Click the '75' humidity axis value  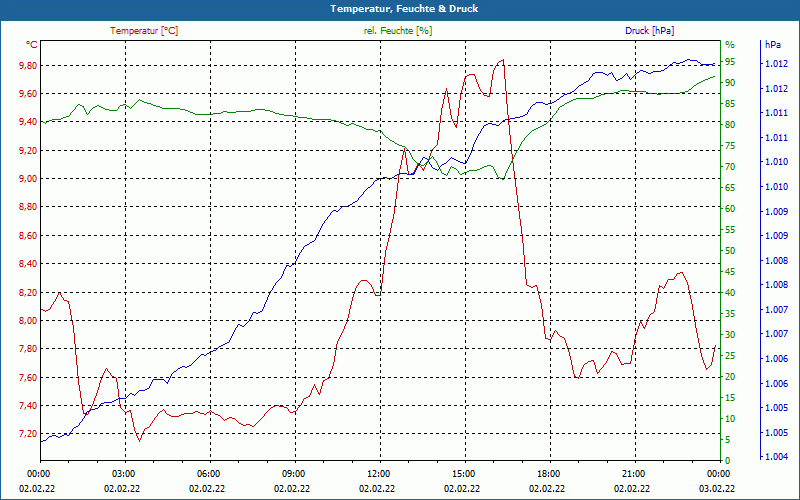click(x=730, y=146)
